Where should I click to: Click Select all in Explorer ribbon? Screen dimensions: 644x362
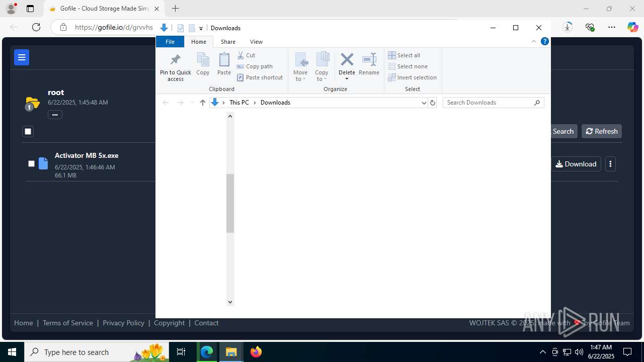click(x=404, y=55)
